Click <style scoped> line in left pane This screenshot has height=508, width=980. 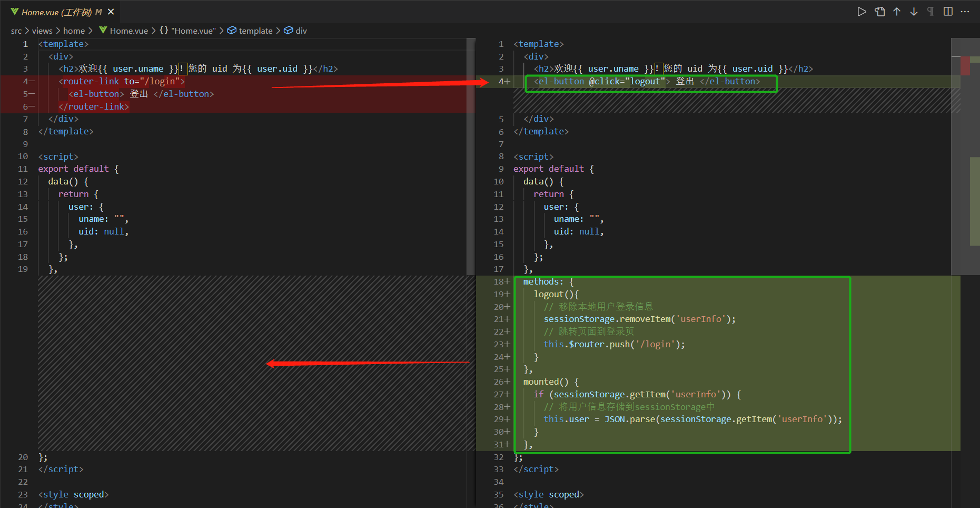pyautogui.click(x=73, y=495)
